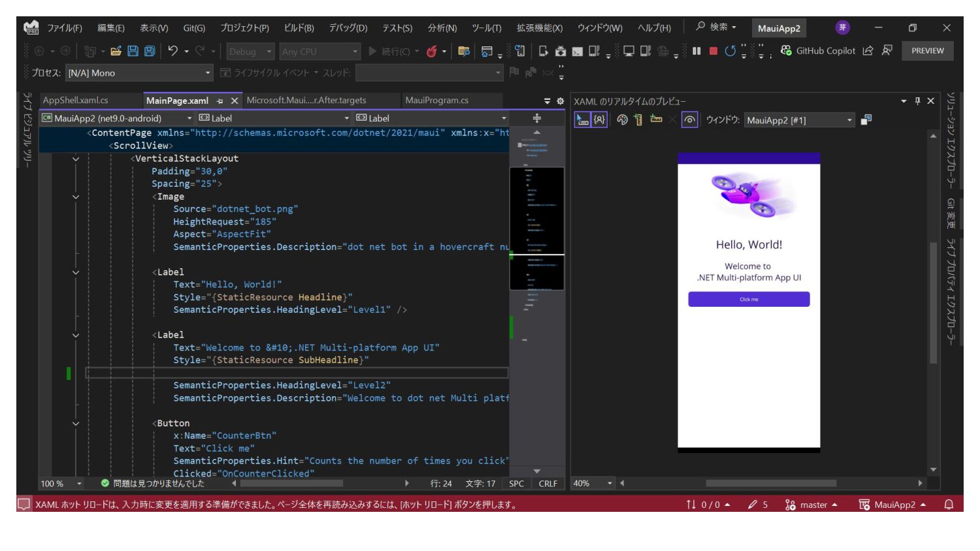Collapse the Button element in the code editor
Screen dimensions: 980x551
76,423
